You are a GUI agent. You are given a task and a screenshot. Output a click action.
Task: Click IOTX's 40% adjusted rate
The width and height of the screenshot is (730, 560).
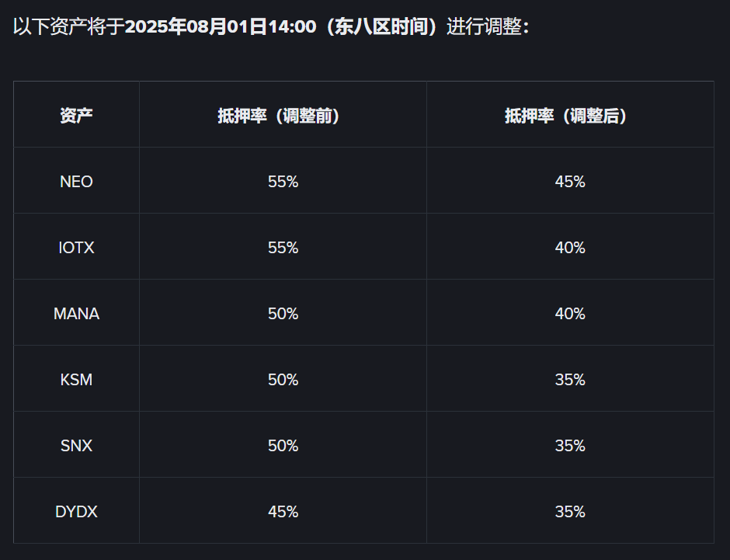tap(570, 247)
